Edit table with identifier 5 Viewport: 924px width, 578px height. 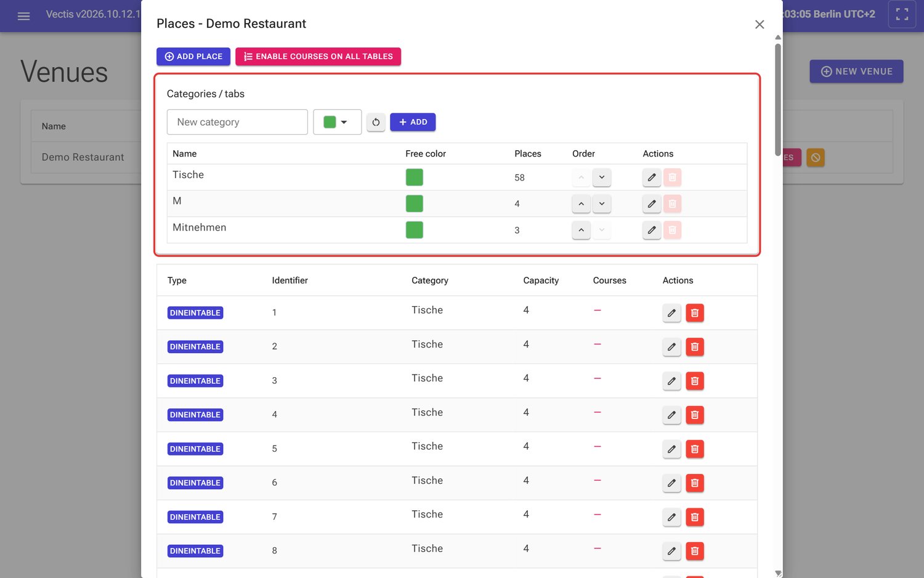click(671, 449)
